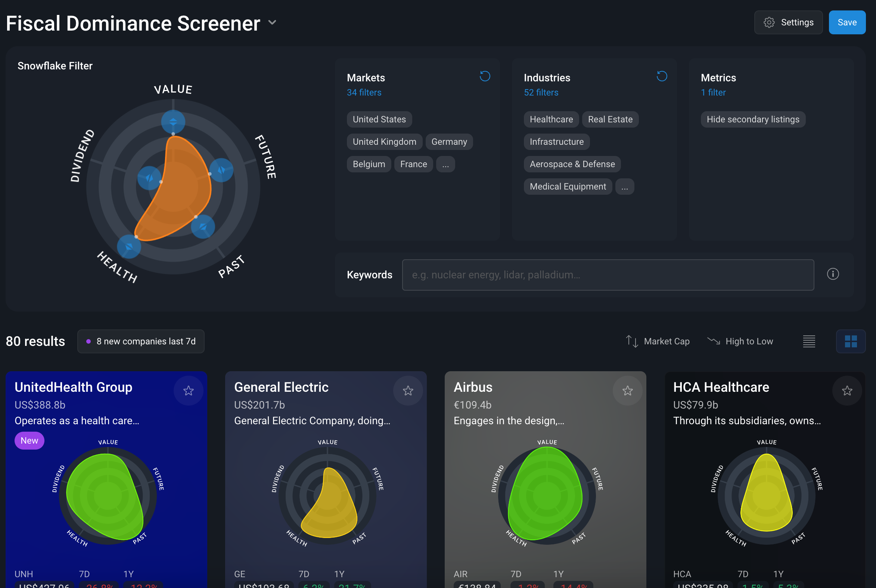
Task: Open the Airbus card title
Action: [473, 387]
